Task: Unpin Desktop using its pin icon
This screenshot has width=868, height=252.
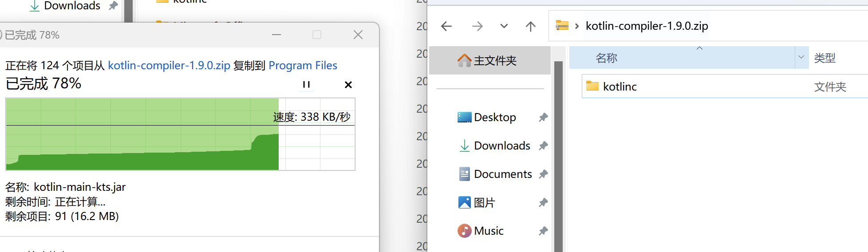Action: coord(543,118)
